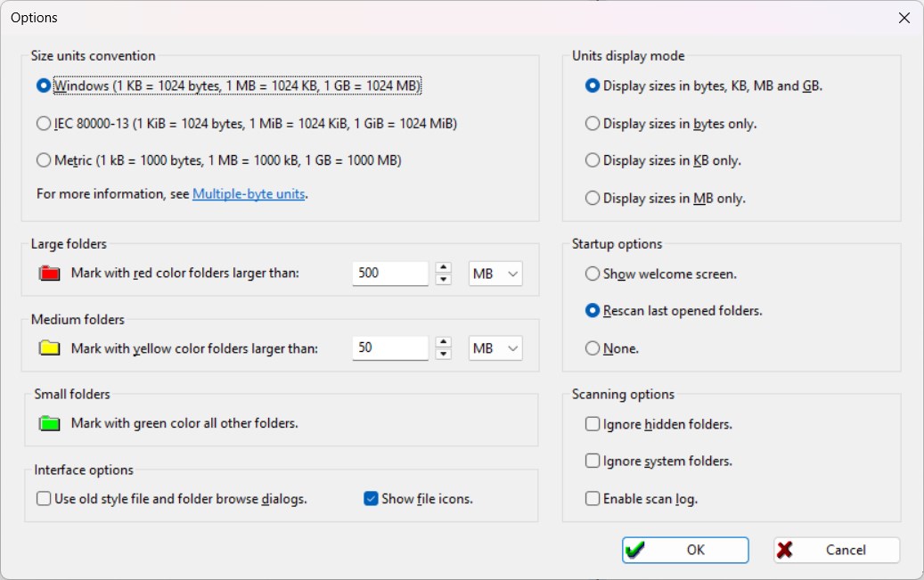
Task: Enable Ignore hidden folders checkbox
Action: 593,424
